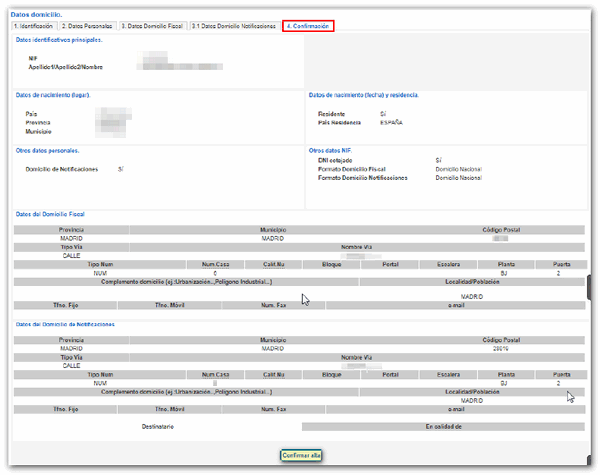Click Tfno. Fijo header in Domicilio Fiscal table
The height and width of the screenshot is (475, 600).
pyautogui.click(x=65, y=305)
